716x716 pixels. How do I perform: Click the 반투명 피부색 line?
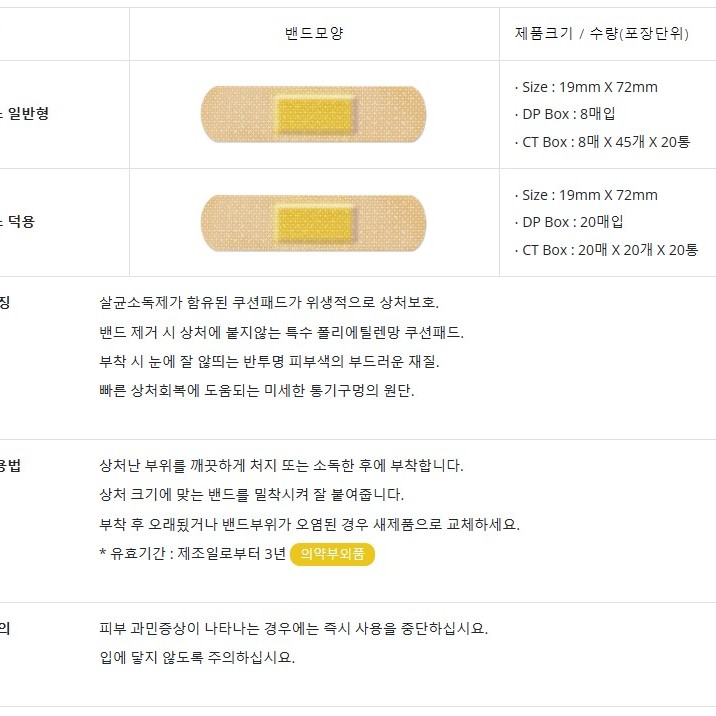[269, 362]
